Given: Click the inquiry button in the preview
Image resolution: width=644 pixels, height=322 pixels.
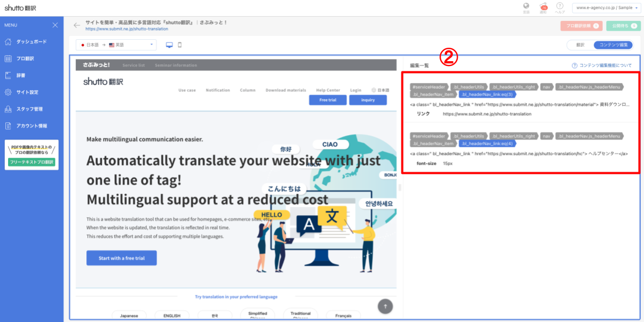Looking at the screenshot, I should [368, 100].
